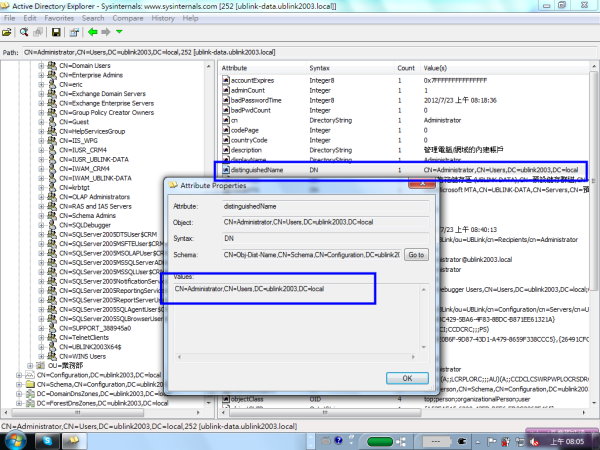Select the objectClass attribute row
Viewport: 600px width, 450px height.
pyautogui.click(x=405, y=399)
